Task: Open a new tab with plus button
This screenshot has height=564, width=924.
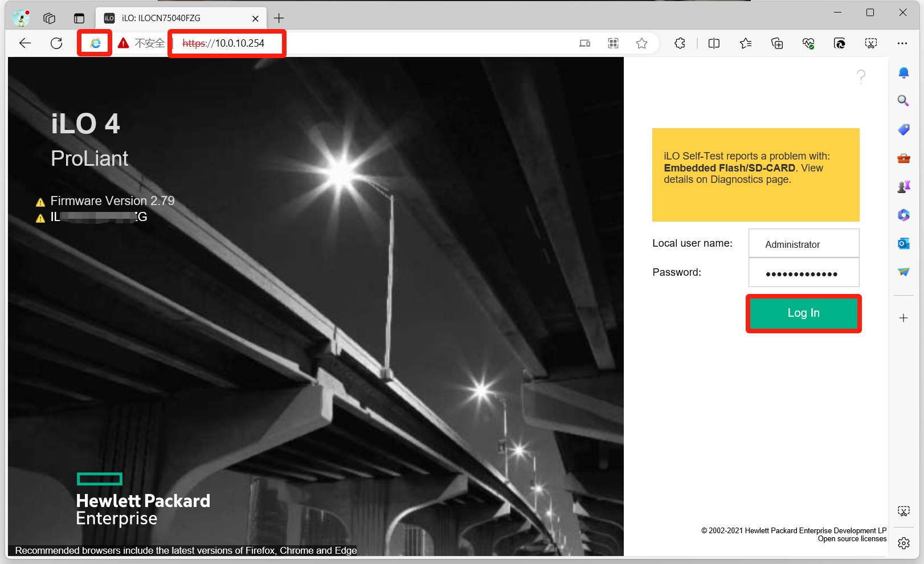Action: (x=279, y=18)
